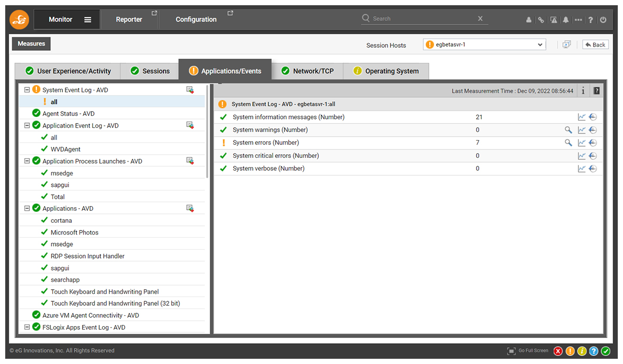
Task: Filter by orange major status circle in footer
Action: click(x=570, y=352)
